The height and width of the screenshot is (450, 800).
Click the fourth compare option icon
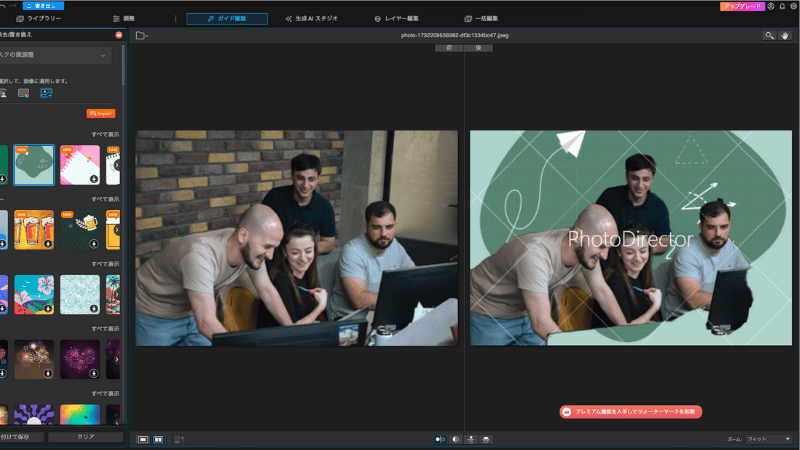pyautogui.click(x=486, y=439)
